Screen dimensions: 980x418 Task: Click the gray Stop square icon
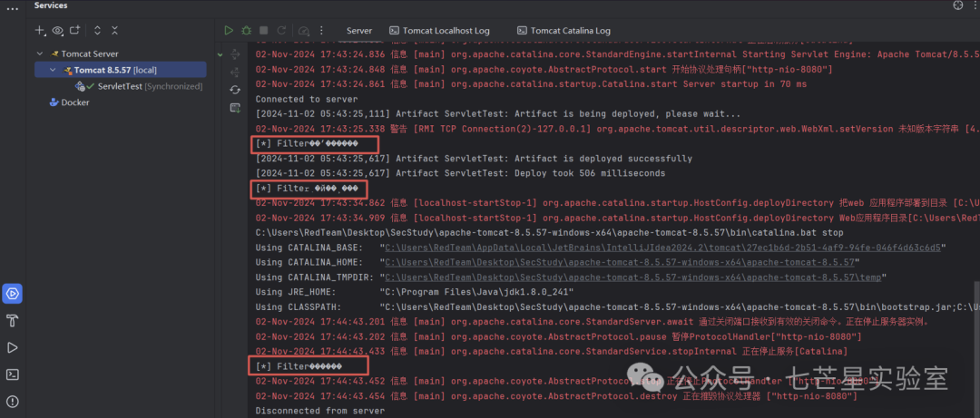click(264, 30)
